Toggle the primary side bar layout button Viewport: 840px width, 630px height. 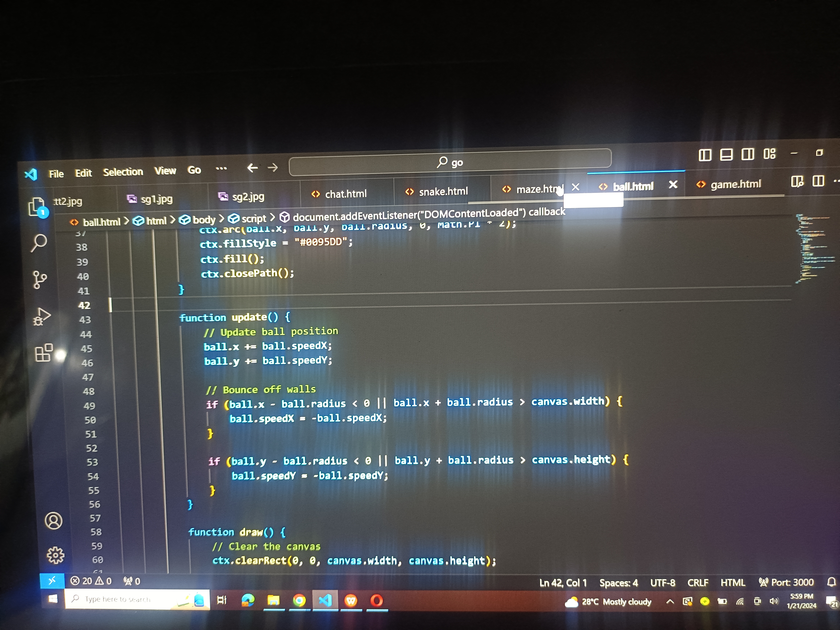coord(705,155)
